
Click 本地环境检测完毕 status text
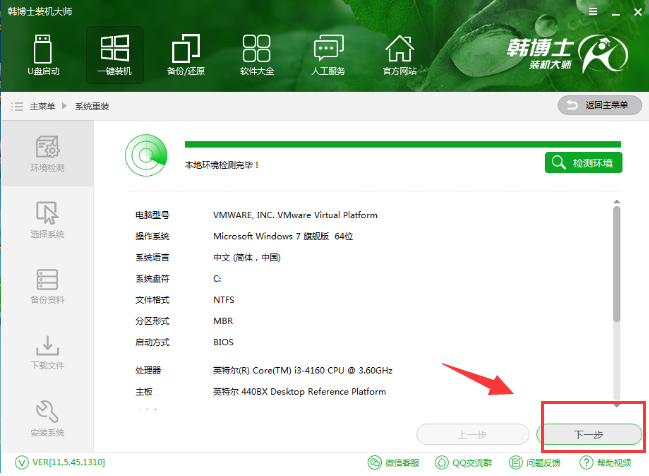coord(222,165)
